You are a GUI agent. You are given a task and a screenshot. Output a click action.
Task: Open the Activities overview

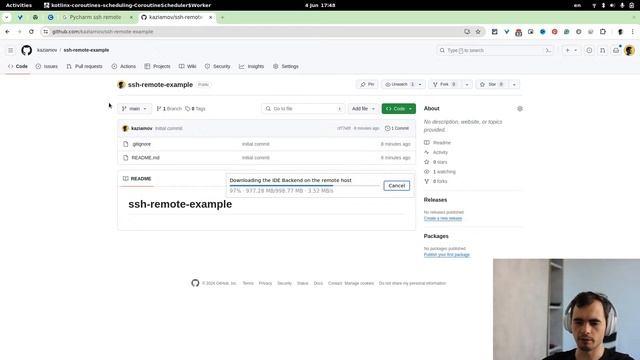[19, 5]
